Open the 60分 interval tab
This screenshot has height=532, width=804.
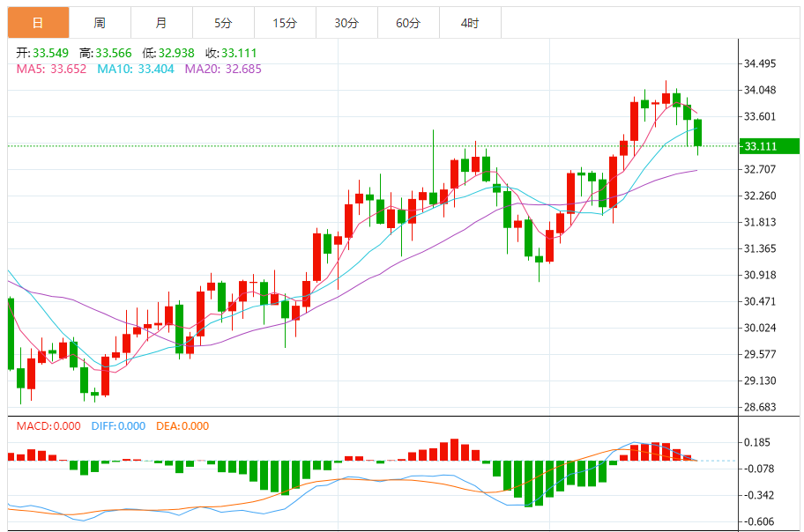tap(409, 23)
